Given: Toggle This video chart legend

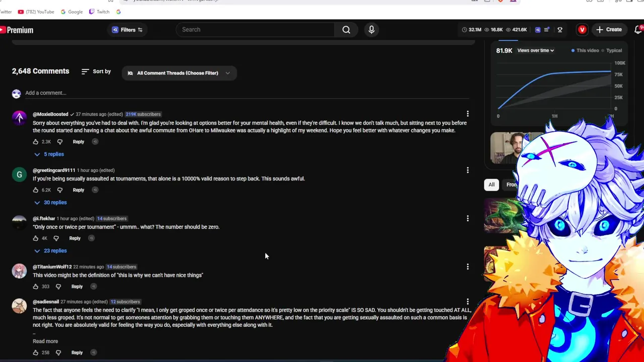Looking at the screenshot, I should [585, 51].
